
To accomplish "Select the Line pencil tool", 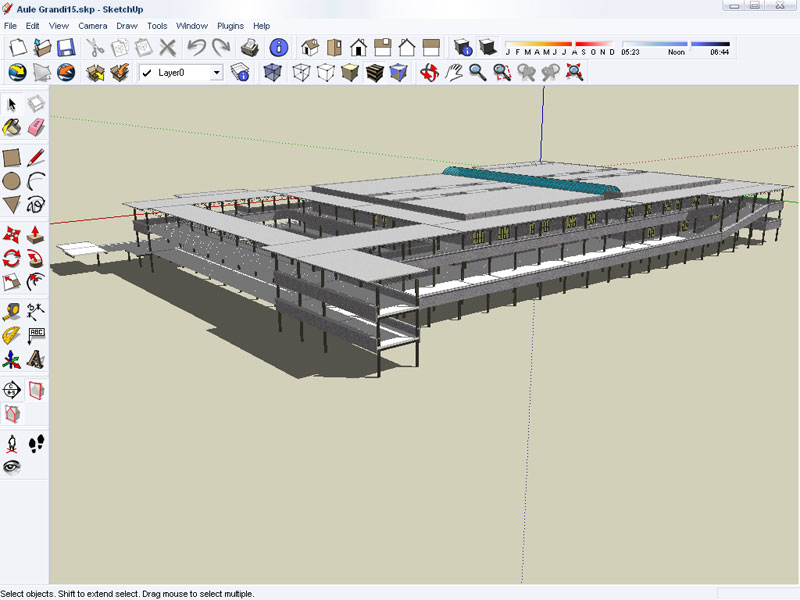I will tap(36, 158).
